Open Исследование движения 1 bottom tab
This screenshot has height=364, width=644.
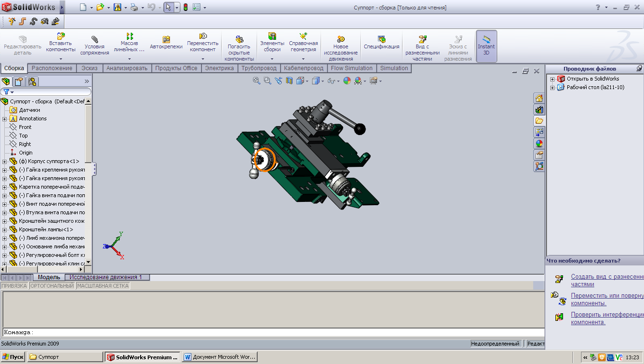106,277
